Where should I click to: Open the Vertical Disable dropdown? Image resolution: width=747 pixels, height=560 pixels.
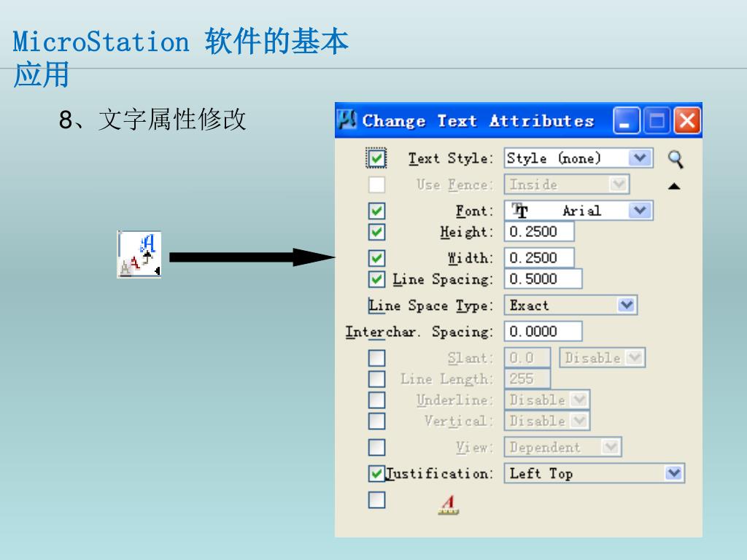(x=547, y=421)
